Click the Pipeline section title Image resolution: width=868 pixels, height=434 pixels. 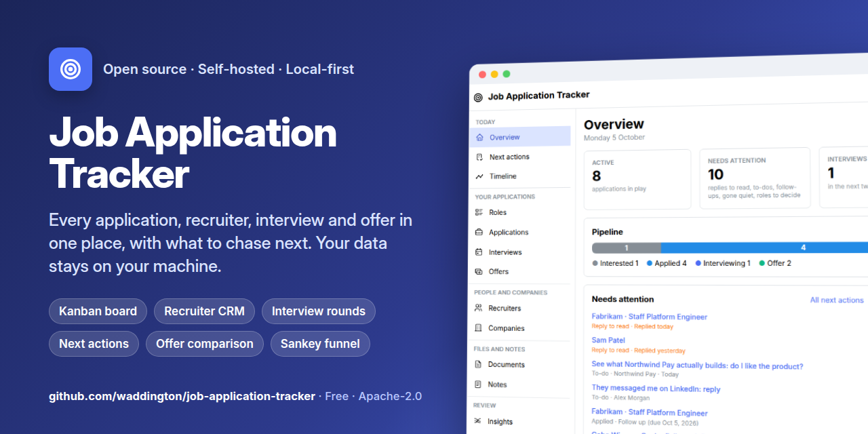(x=607, y=232)
